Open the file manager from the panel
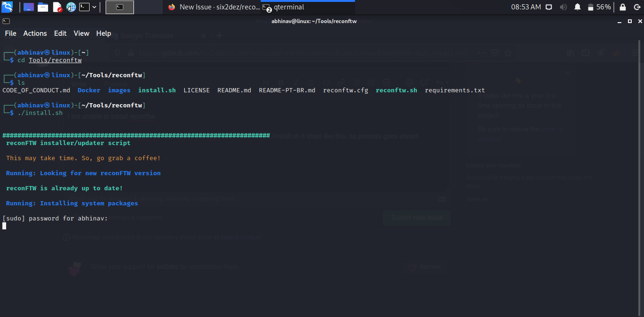Viewport: 644px width, 317px height. (x=43, y=7)
